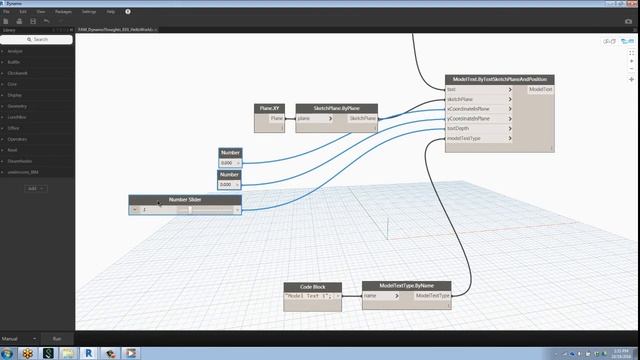
Task: Click the zoom out minus icon
Action: click(x=631, y=69)
